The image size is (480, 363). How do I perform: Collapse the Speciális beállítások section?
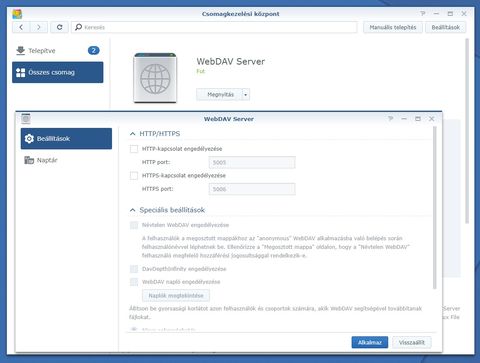pyautogui.click(x=133, y=210)
